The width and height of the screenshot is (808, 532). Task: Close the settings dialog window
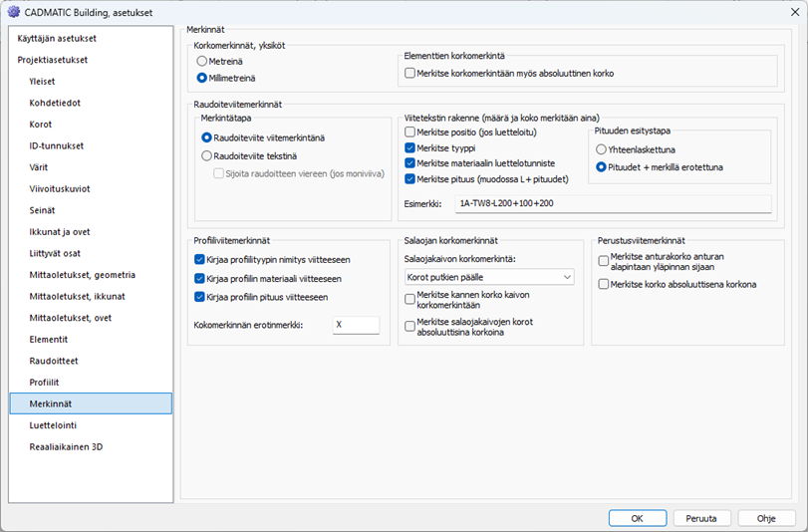click(785, 11)
